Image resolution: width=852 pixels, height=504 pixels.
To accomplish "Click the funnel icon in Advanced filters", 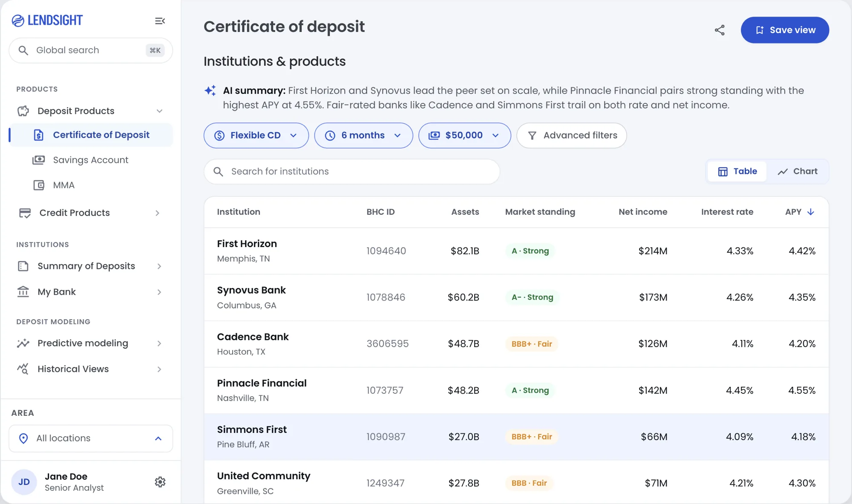I will pyautogui.click(x=532, y=135).
